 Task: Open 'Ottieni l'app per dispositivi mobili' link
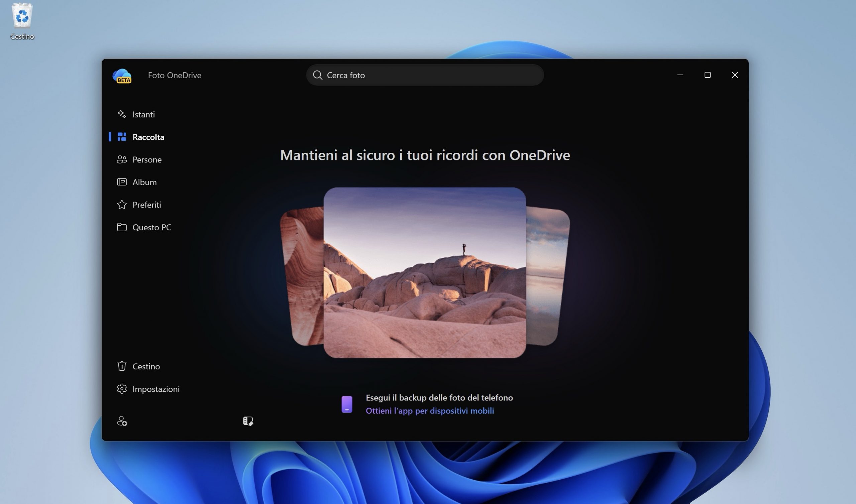click(430, 411)
